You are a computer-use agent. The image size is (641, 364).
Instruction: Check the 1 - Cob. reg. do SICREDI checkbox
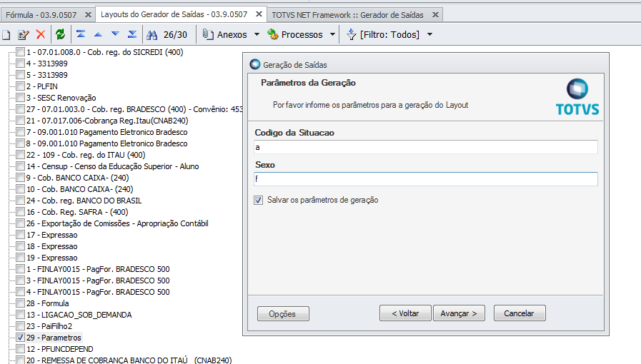point(21,51)
